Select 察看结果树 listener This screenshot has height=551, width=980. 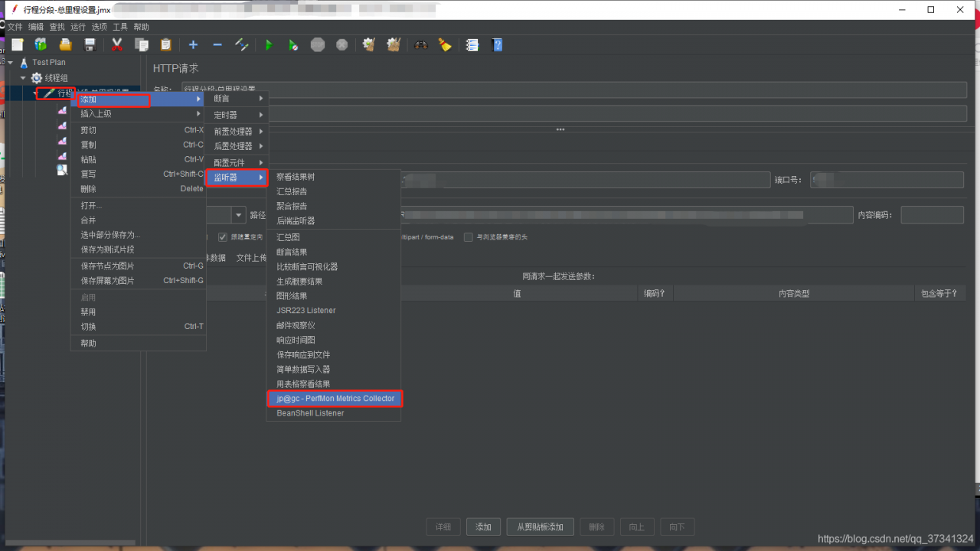pos(334,177)
